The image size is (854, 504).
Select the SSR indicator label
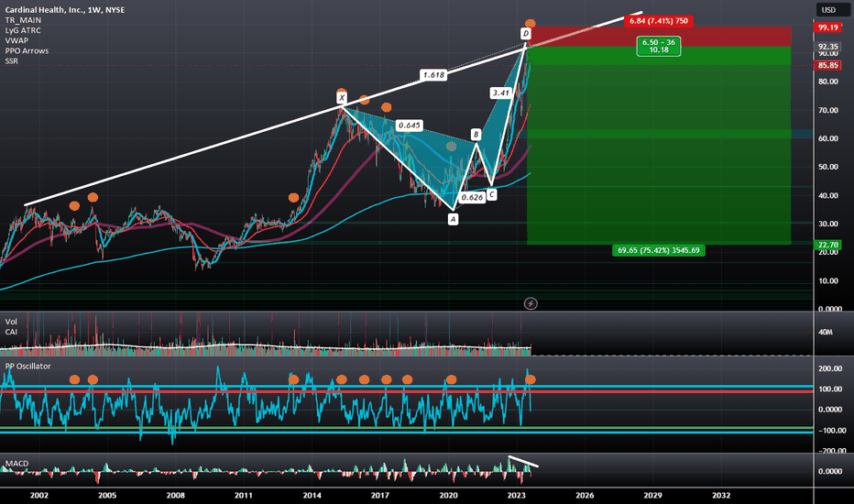point(11,61)
